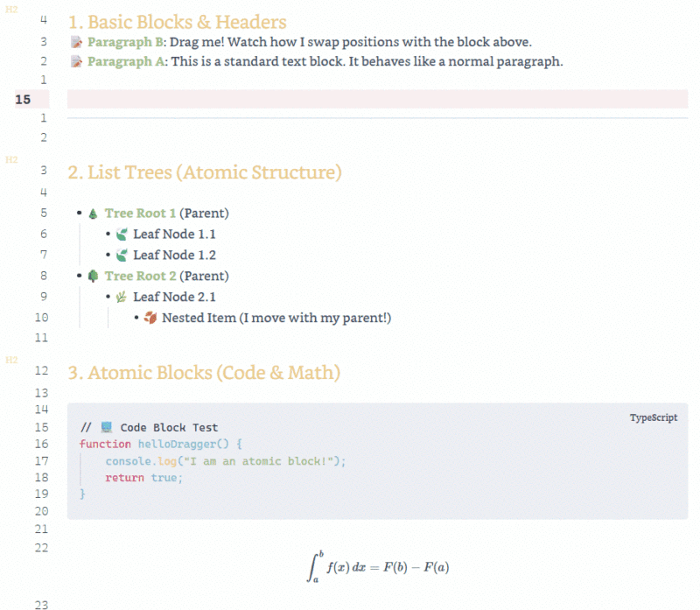Click the horizontal divider line below the highlighted row
700x610 pixels.
(376, 117)
